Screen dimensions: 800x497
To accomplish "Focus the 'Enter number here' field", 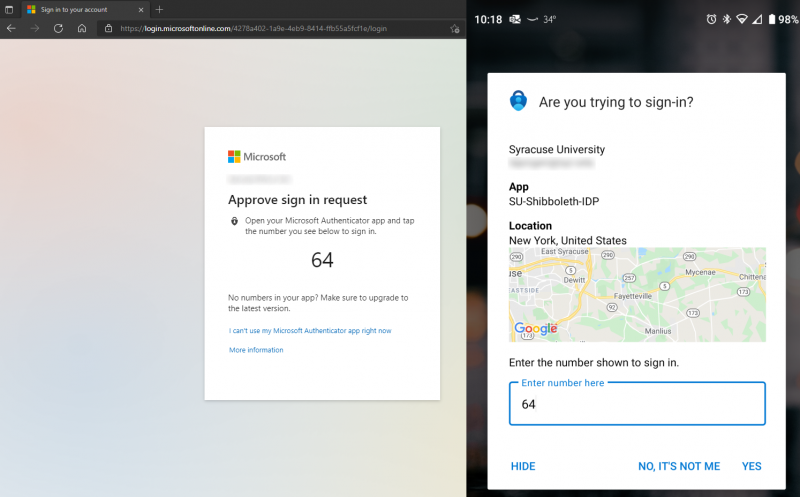I will point(637,404).
